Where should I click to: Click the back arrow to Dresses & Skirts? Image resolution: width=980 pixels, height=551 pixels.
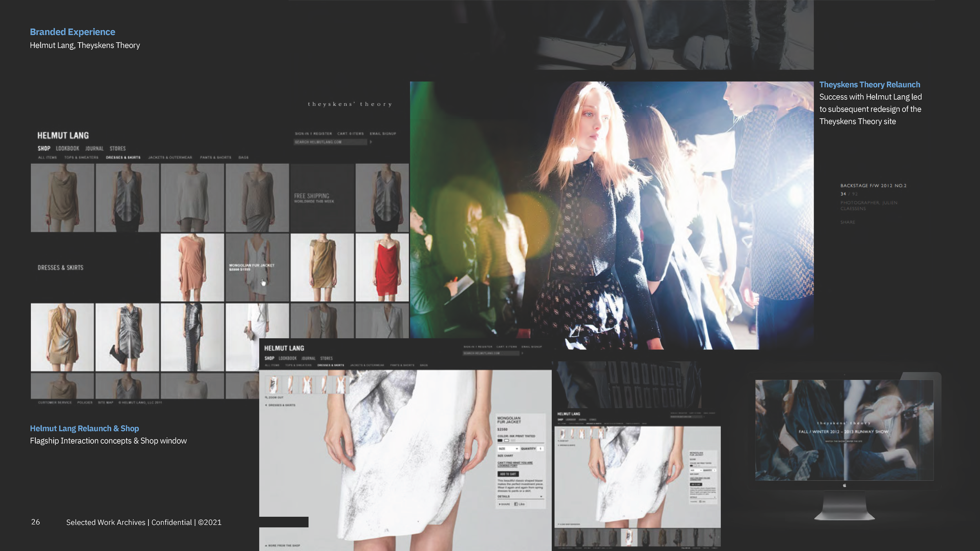(x=266, y=405)
